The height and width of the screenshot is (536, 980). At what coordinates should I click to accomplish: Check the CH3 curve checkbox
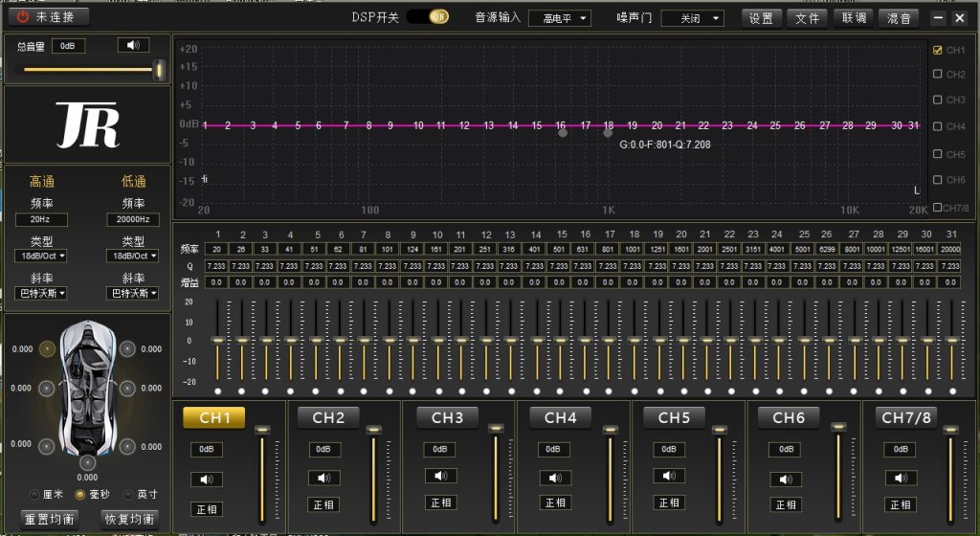(938, 100)
